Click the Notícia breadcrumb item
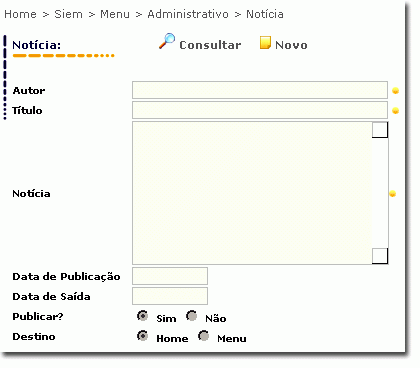Image resolution: width=420 pixels, height=368 pixels. click(265, 14)
